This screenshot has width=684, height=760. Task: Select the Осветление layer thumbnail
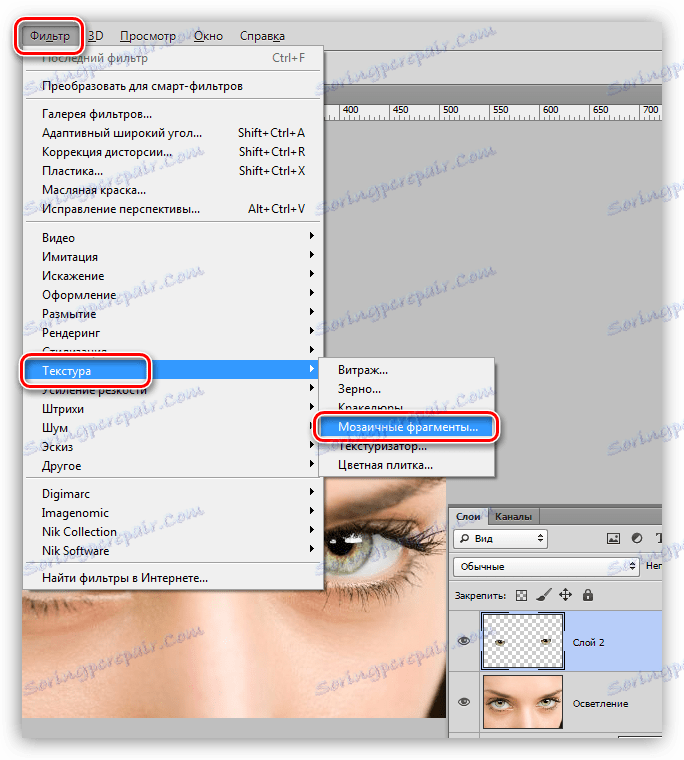click(x=523, y=702)
